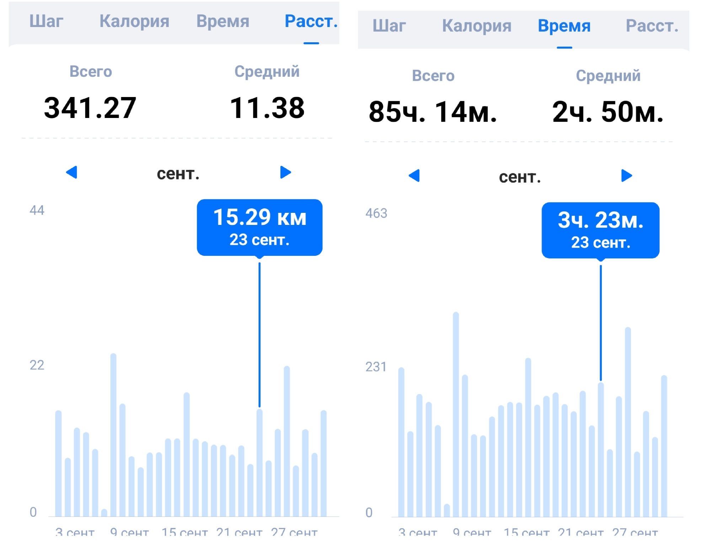The height and width of the screenshot is (560, 728).
Task: Select highlighted 23 сент. bar in time chart
Action: coord(601,449)
